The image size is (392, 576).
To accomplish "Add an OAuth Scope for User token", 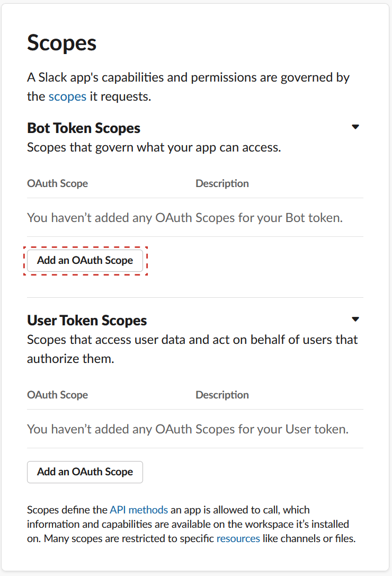I will [85, 472].
